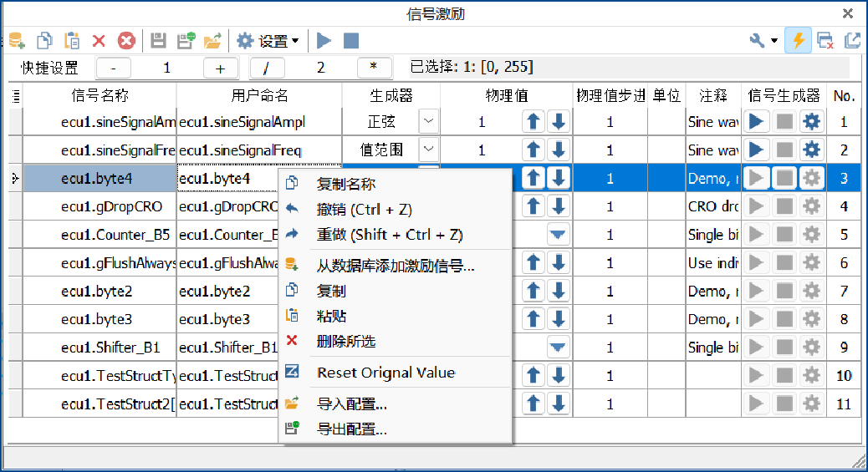
Task: Click the red delete selected X icon
Action: (99, 41)
